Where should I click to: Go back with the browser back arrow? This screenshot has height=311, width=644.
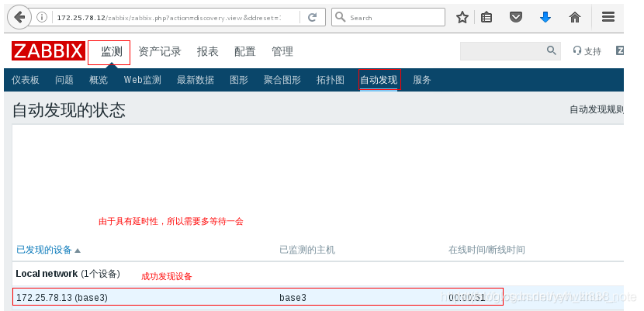point(19,17)
